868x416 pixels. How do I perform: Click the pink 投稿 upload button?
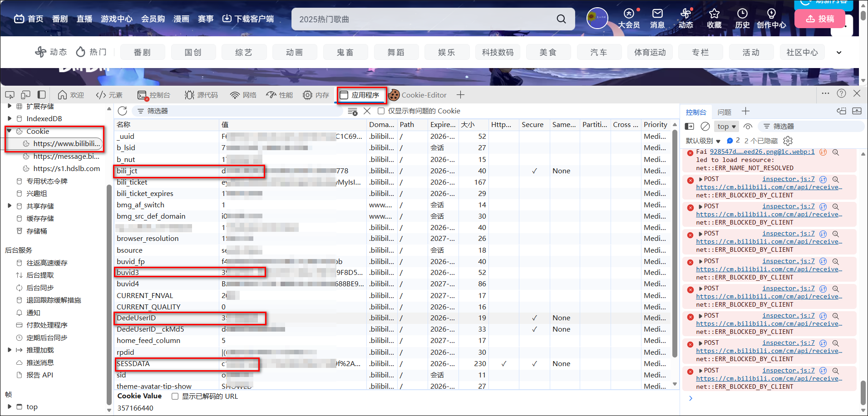[820, 19]
